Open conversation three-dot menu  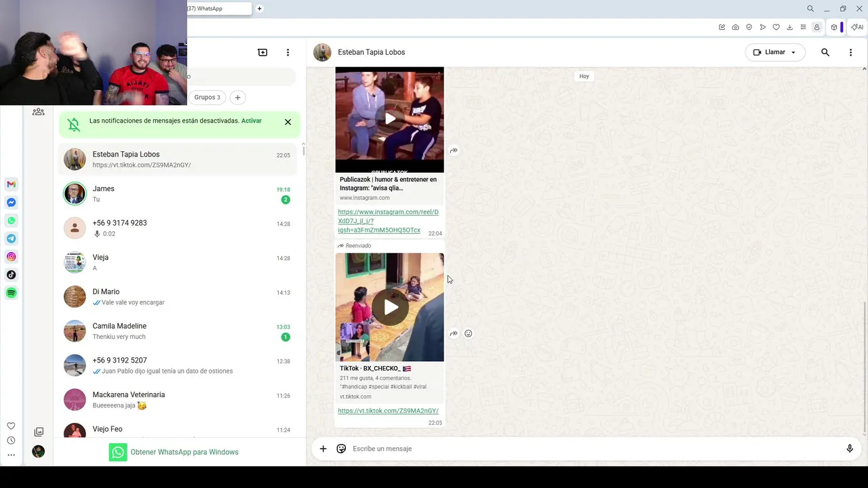[850, 52]
